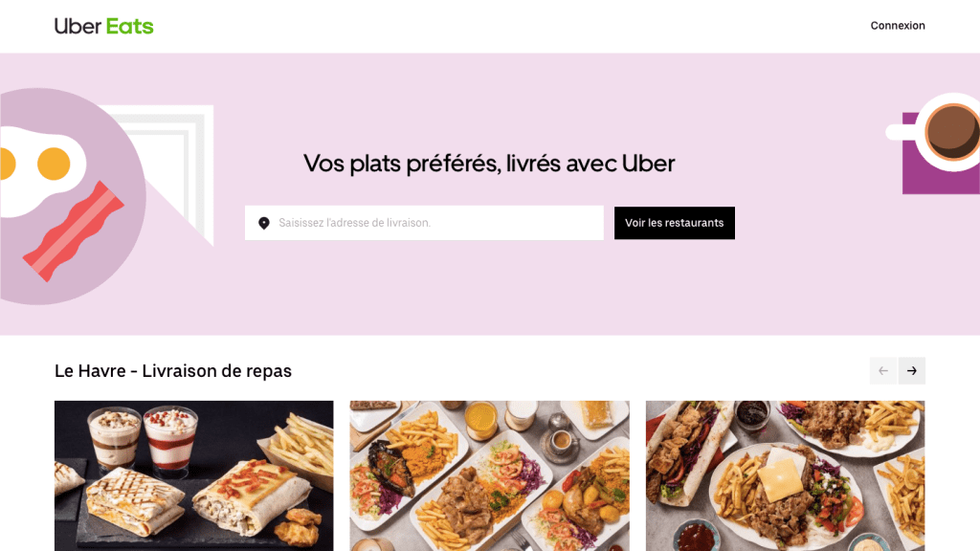Click the Uber Eats logo
Viewport: 980px width, 551px height.
[103, 26]
